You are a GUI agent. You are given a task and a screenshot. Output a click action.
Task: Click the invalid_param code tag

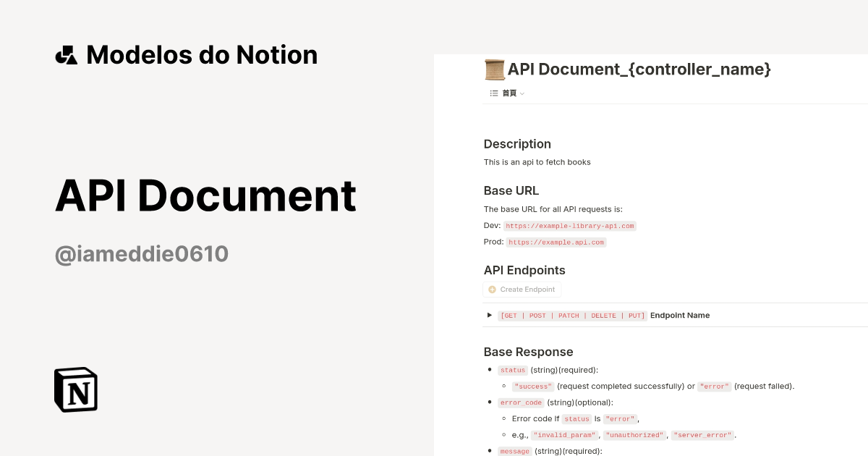pos(564,434)
